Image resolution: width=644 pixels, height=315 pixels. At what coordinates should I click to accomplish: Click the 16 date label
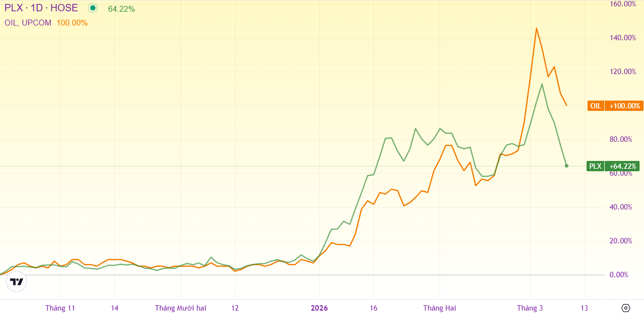(x=373, y=308)
